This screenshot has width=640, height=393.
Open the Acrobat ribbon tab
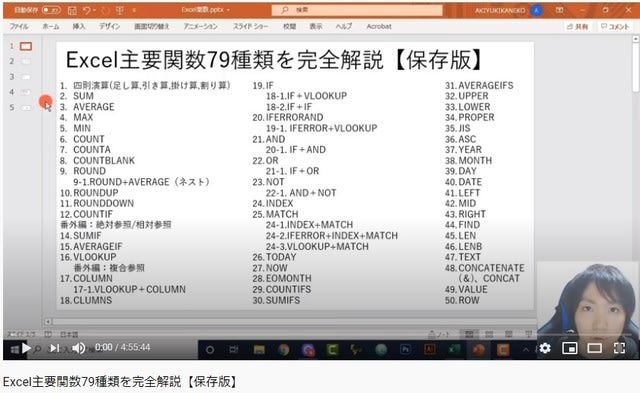click(379, 26)
